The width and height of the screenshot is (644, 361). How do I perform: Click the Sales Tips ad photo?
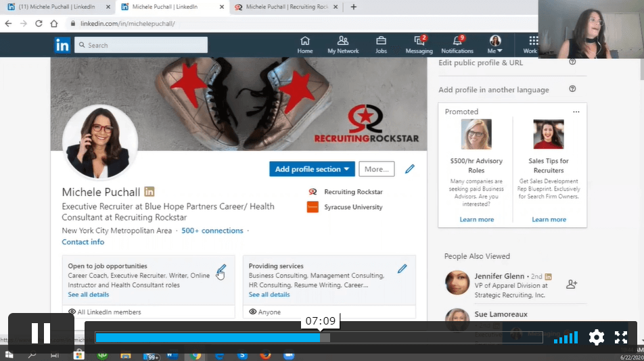click(x=549, y=134)
